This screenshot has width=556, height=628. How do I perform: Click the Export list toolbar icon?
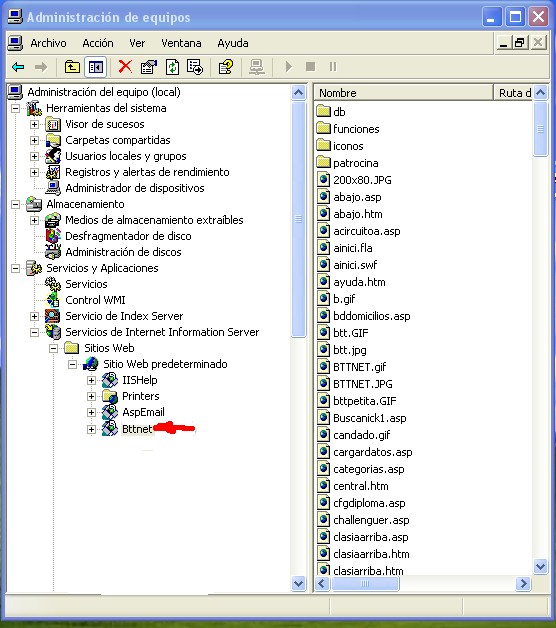[195, 67]
